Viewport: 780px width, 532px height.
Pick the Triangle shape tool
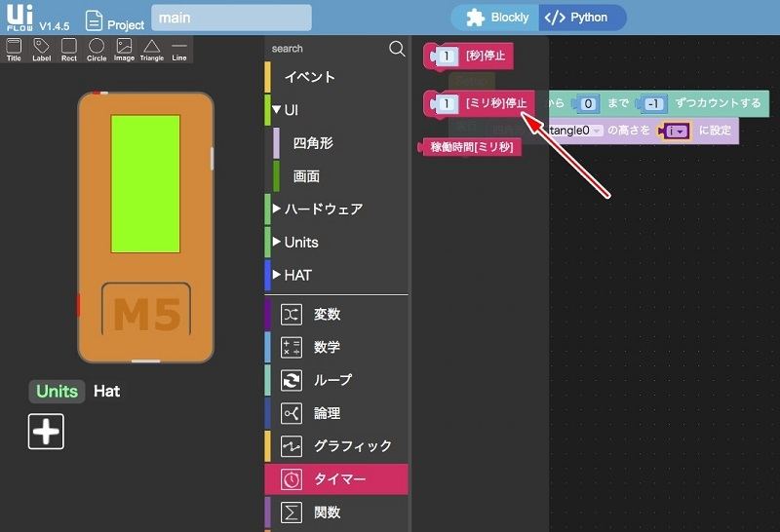[x=151, y=50]
